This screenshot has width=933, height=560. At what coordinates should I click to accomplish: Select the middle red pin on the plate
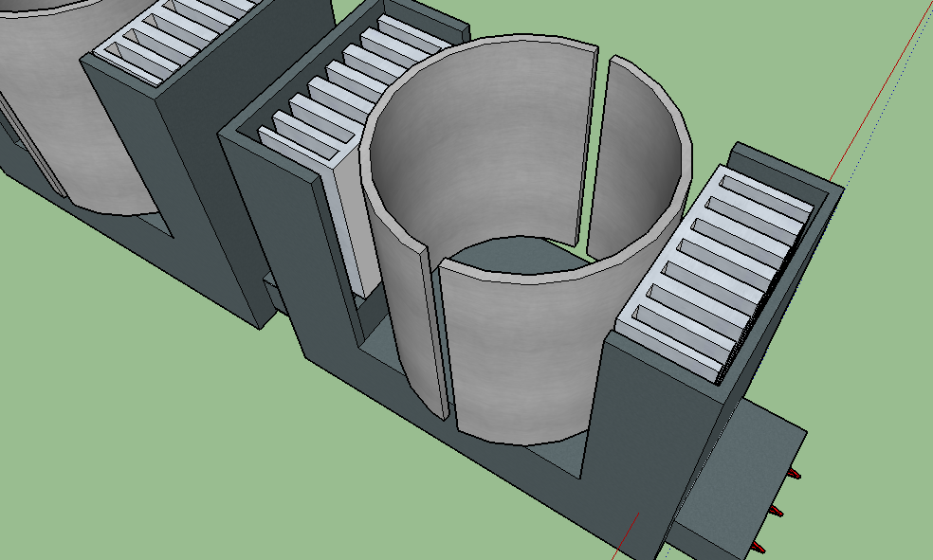pos(777,512)
